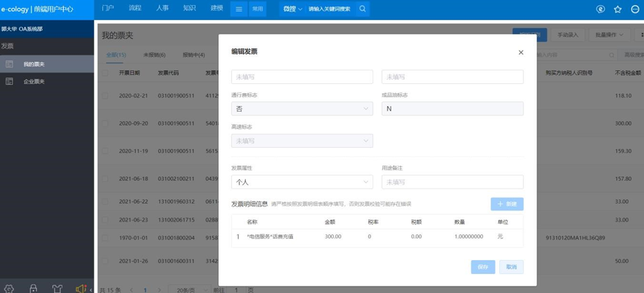Click the 请输入关键词搜索 search box
Image resolution: width=644 pixels, height=293 pixels.
click(329, 9)
